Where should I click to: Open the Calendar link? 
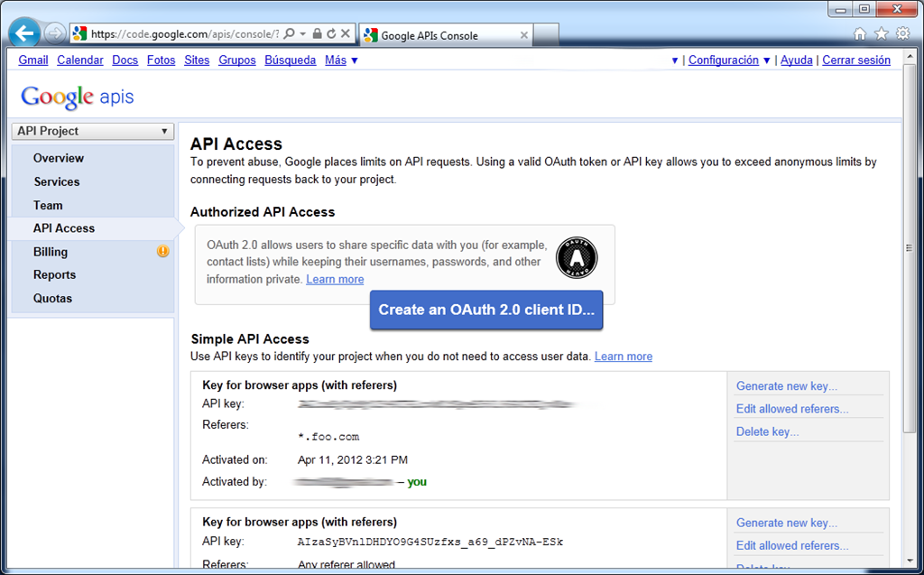point(80,60)
